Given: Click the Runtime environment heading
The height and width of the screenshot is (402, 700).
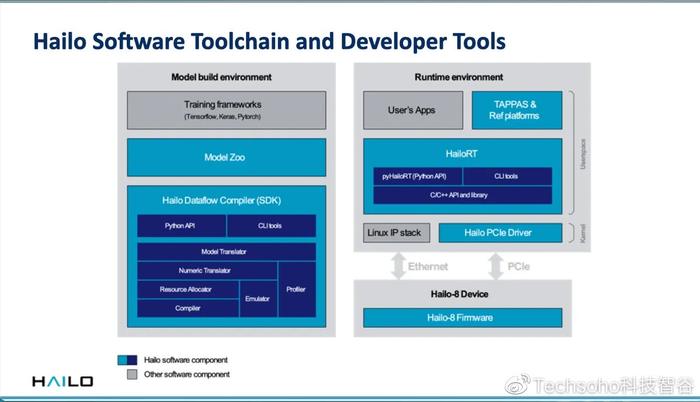Looking at the screenshot, I should point(459,77).
